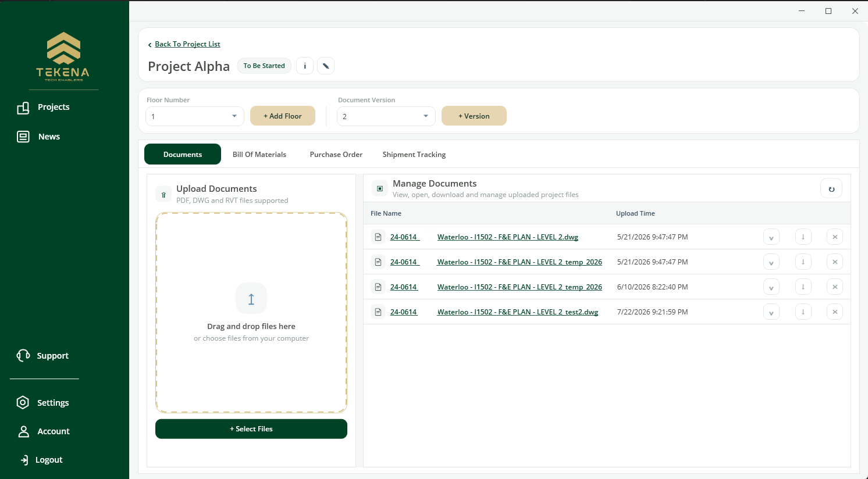
Task: Click the Upload Time column header
Action: (635, 213)
